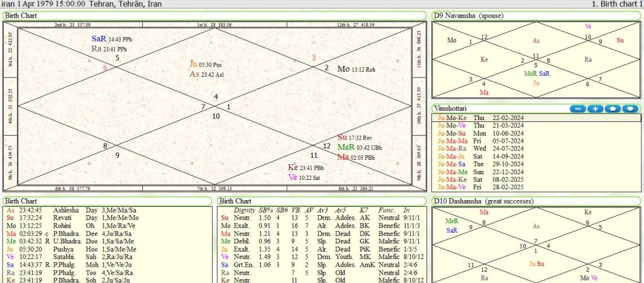Click the minus button in Vimshottari panel
Image resolution: width=644 pixels, height=283 pixels.
(577, 109)
